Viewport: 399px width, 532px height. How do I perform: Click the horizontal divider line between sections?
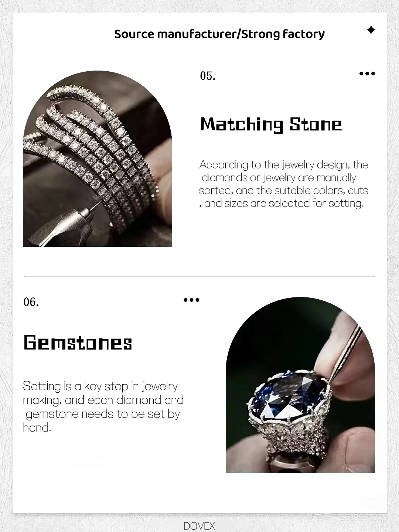[199, 276]
